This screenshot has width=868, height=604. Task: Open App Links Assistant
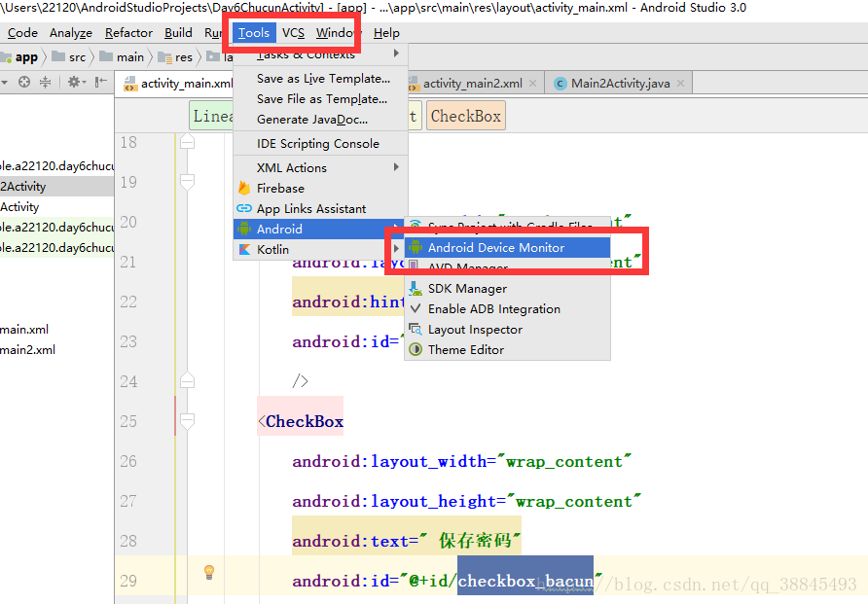(x=320, y=208)
